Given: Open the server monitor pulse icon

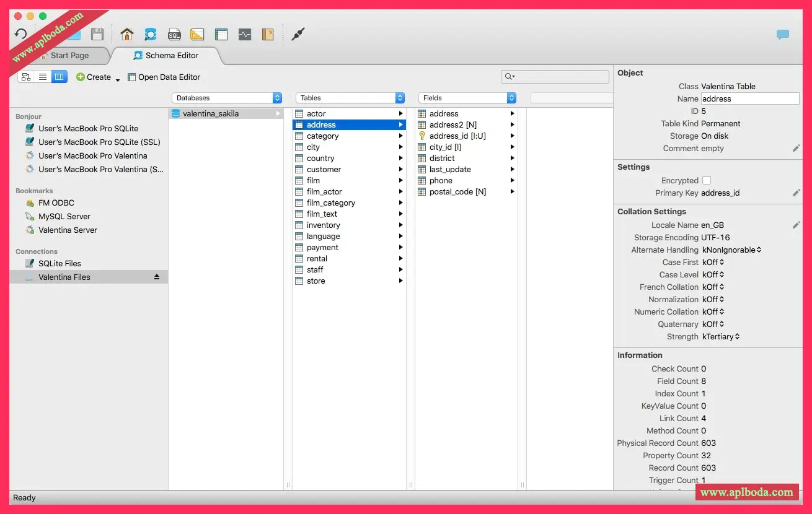Looking at the screenshot, I should click(245, 35).
